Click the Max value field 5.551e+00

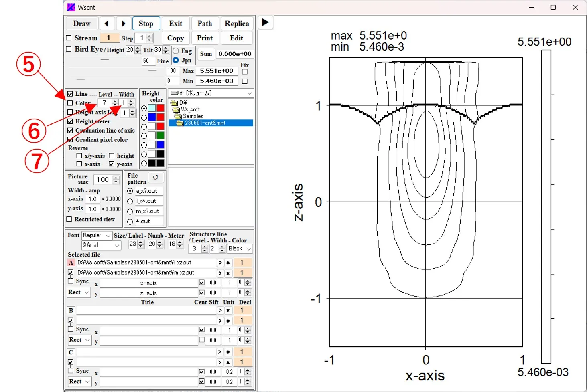click(x=217, y=71)
